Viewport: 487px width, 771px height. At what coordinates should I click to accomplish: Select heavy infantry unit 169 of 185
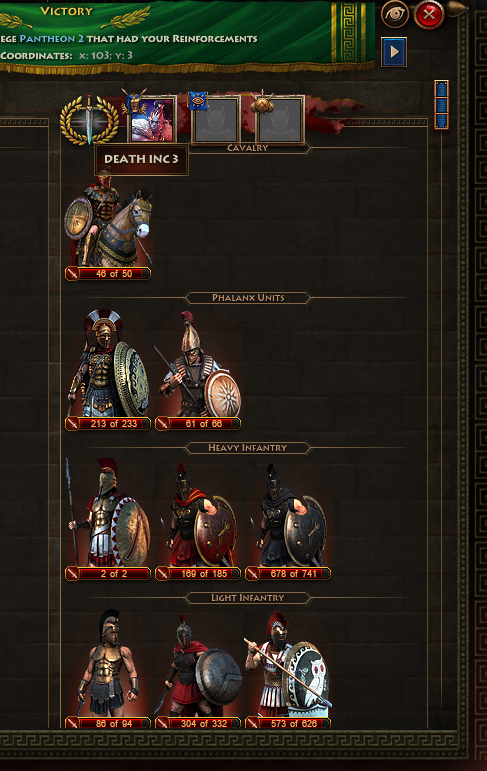(198, 521)
